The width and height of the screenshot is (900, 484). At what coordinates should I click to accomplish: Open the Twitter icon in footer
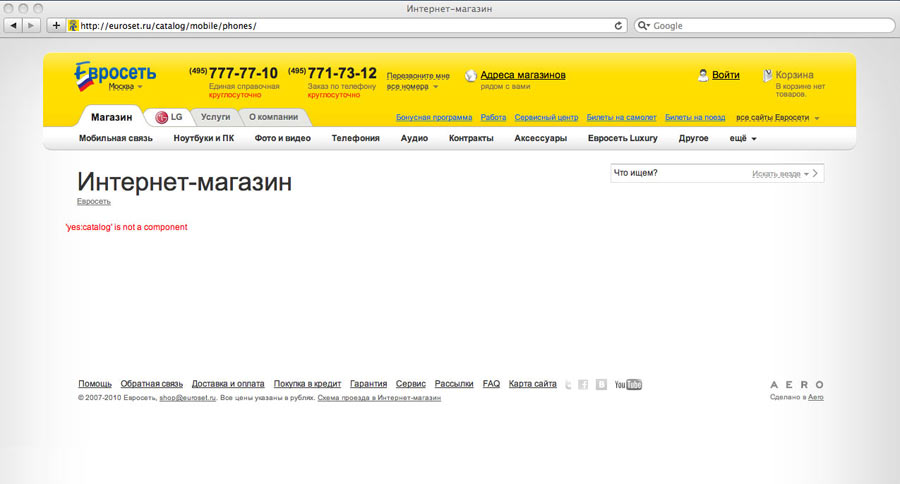click(568, 385)
